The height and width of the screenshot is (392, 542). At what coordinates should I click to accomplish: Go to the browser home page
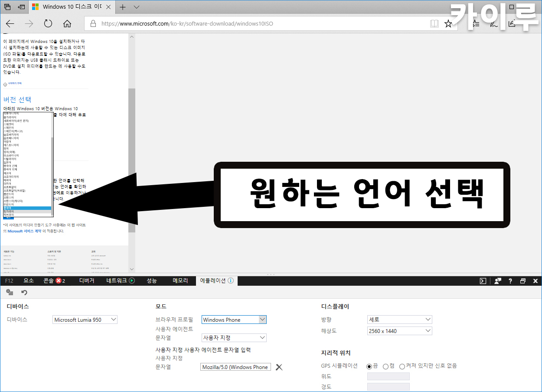[x=67, y=23]
